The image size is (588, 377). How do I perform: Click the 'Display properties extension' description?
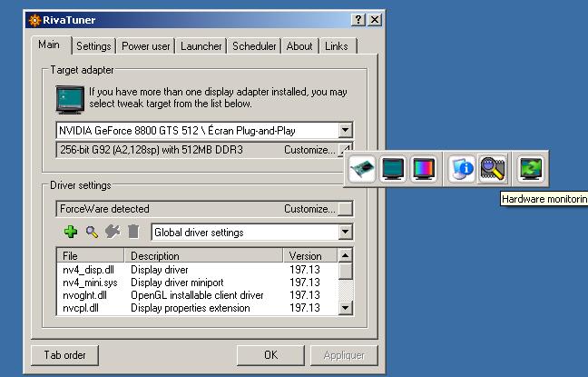click(x=191, y=308)
